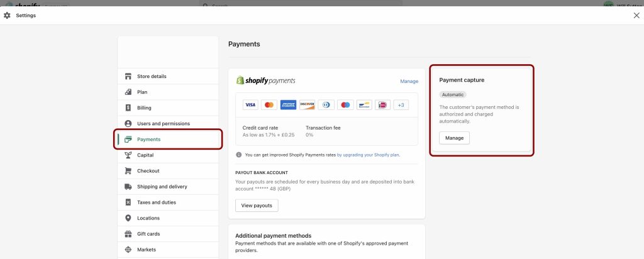Click the Discover card icon
Viewport: 644px width, 259px height.
(x=307, y=105)
